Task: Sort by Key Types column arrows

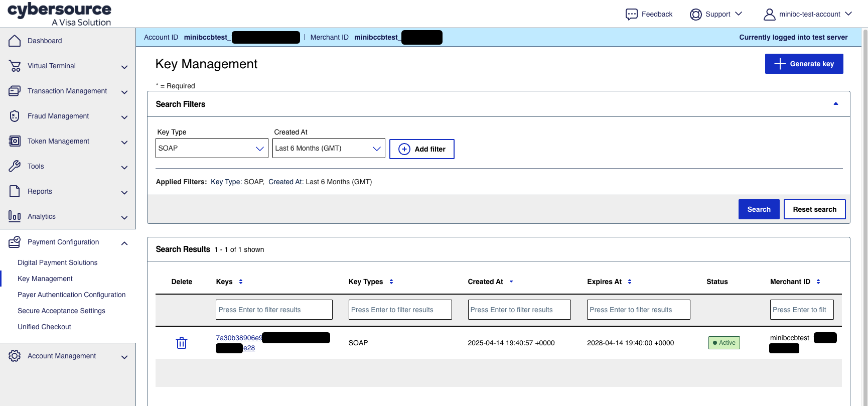Action: coord(391,282)
